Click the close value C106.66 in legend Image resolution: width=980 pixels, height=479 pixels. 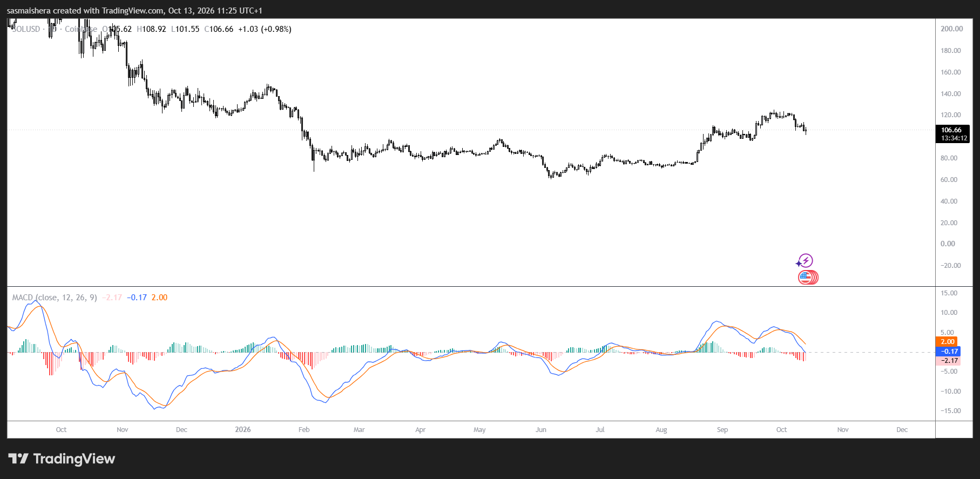(x=219, y=29)
